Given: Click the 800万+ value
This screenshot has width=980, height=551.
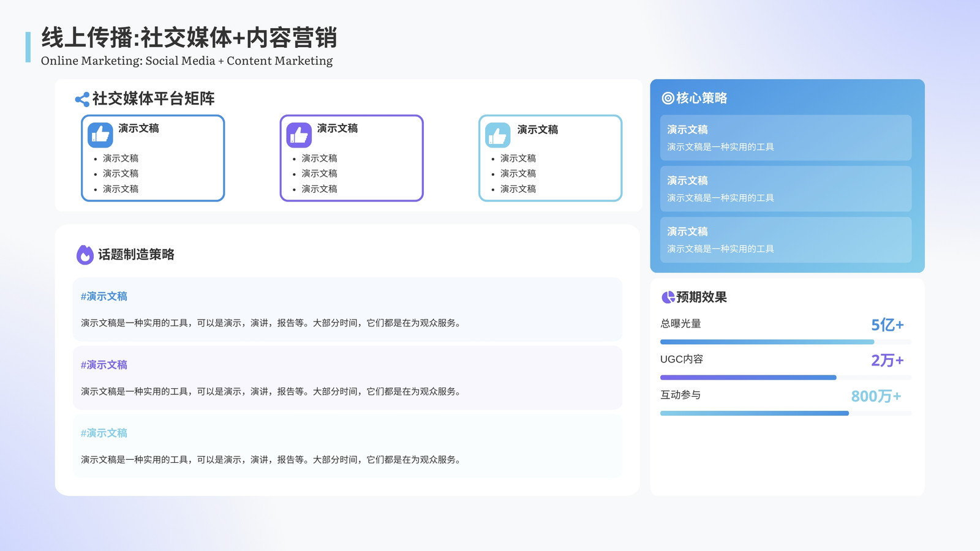Looking at the screenshot, I should click(x=876, y=396).
